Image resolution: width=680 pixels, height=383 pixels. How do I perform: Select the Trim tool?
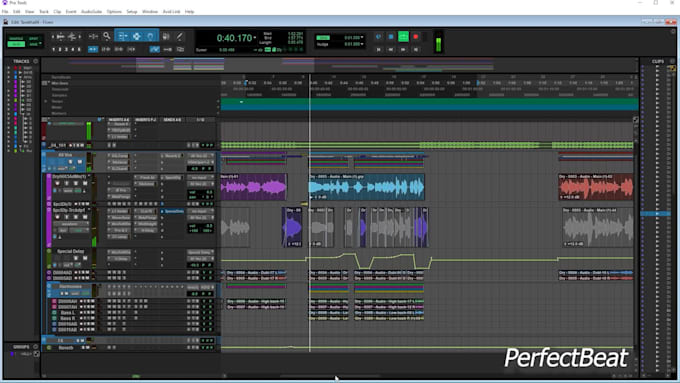tap(123, 36)
